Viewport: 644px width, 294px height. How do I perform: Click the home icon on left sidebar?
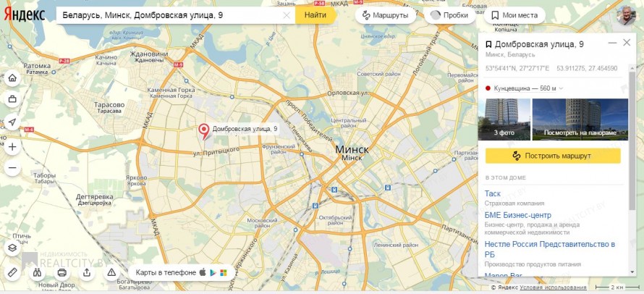click(12, 78)
